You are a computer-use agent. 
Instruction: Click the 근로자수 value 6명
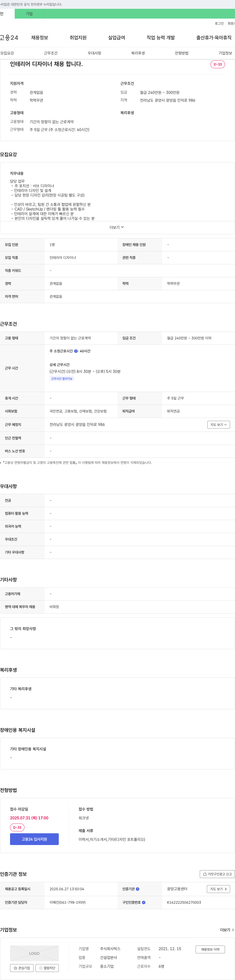[x=161, y=966]
